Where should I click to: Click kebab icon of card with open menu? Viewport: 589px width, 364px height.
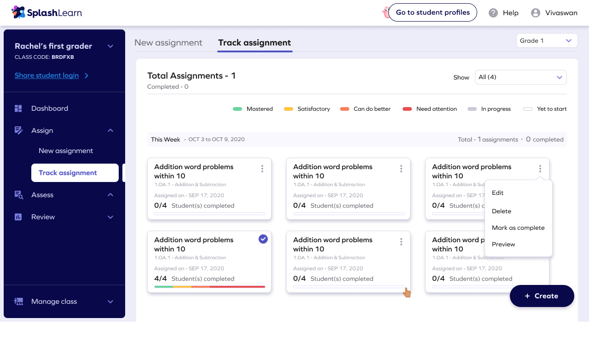coord(540,169)
